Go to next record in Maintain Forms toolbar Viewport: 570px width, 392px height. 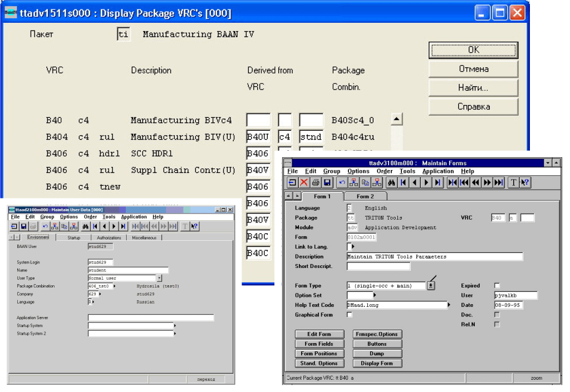pyautogui.click(x=426, y=182)
